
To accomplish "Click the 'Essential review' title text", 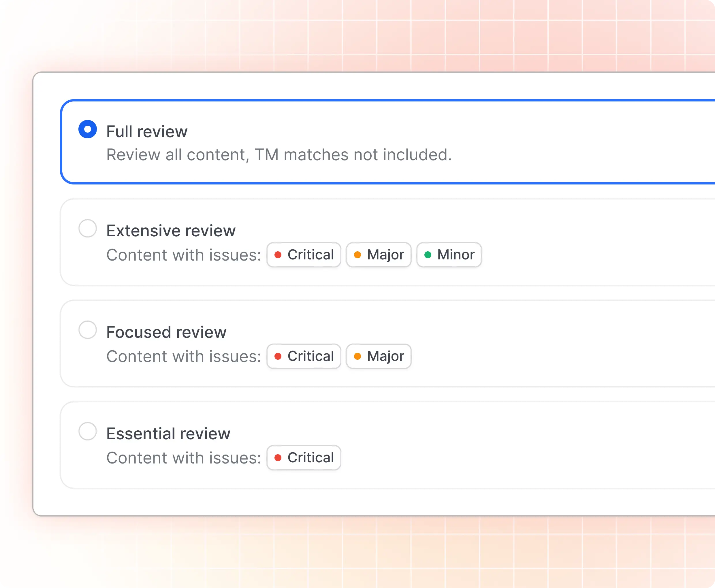I will pyautogui.click(x=168, y=434).
